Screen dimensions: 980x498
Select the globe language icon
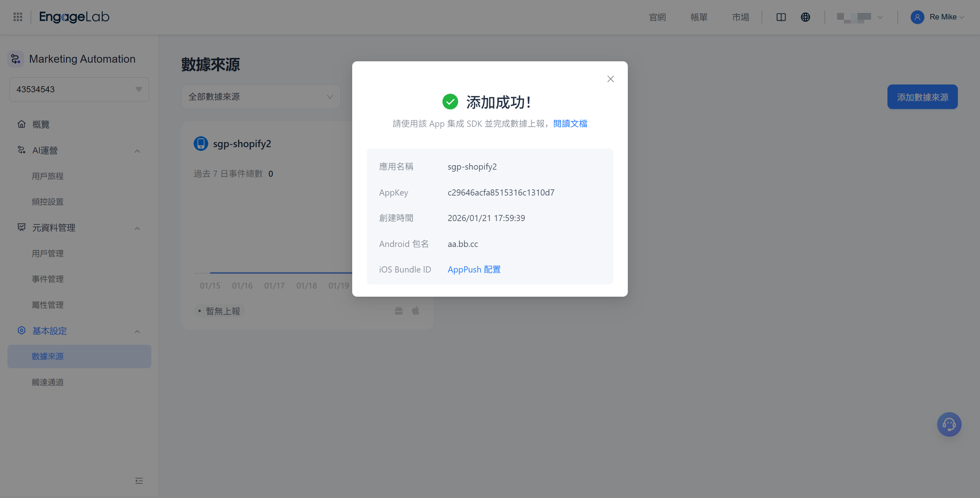(x=805, y=17)
